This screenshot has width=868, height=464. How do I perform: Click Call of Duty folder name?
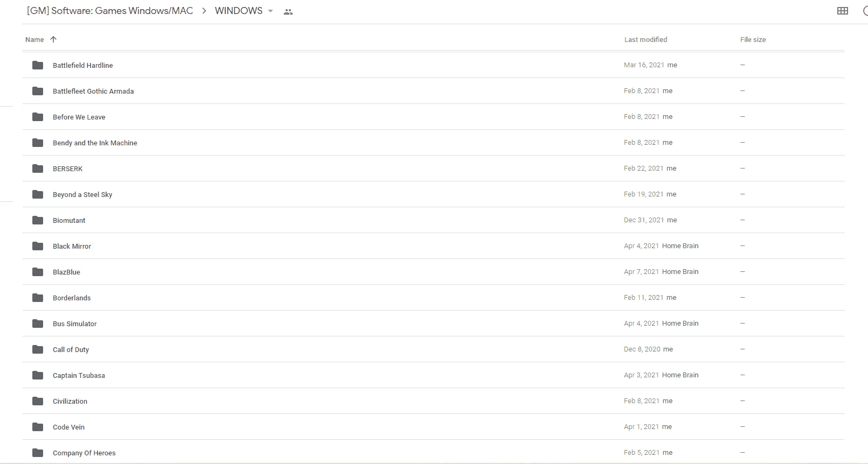(x=71, y=349)
